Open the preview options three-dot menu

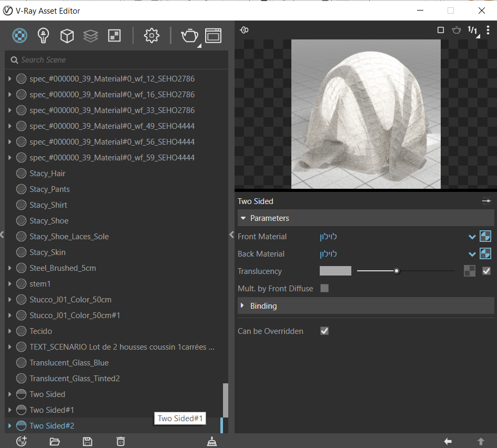coord(488,30)
